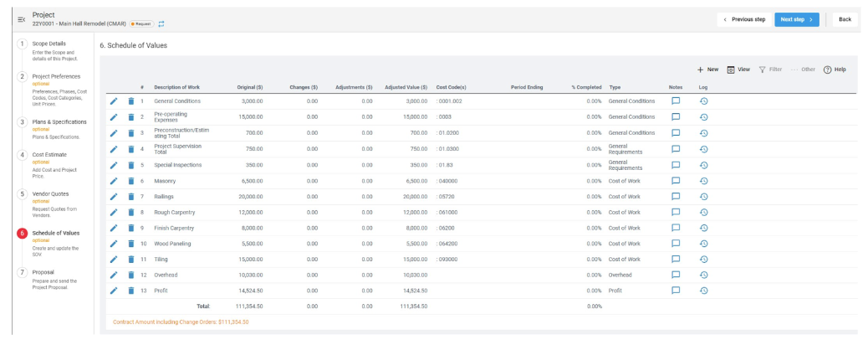Viewport: 868px width, 345px height.
Task: Edit the Masonry row
Action: [x=114, y=181]
